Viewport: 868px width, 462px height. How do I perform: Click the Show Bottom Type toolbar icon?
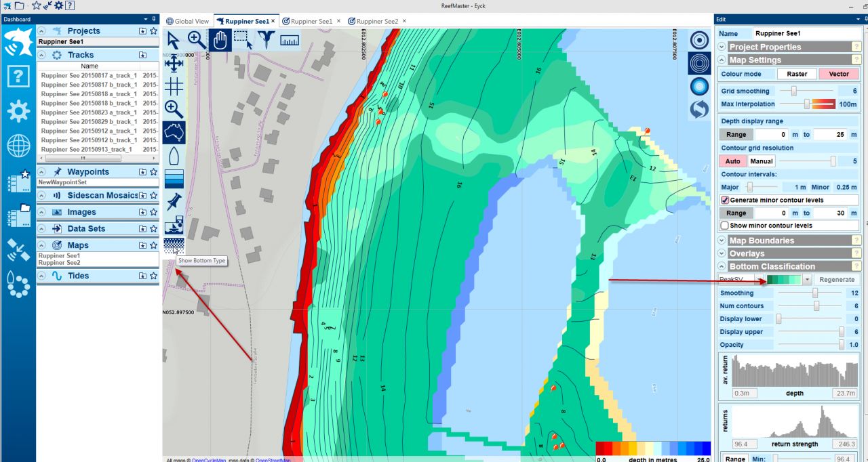click(174, 246)
